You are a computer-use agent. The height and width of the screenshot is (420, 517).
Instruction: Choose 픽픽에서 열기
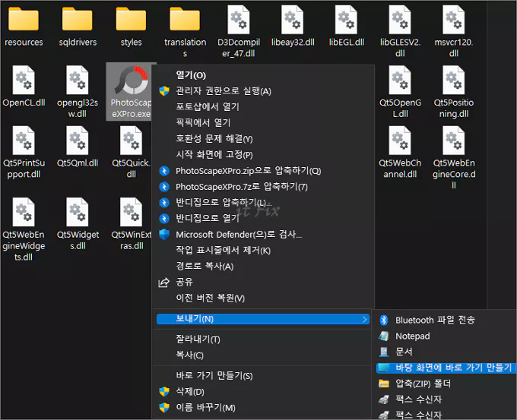tap(263, 122)
